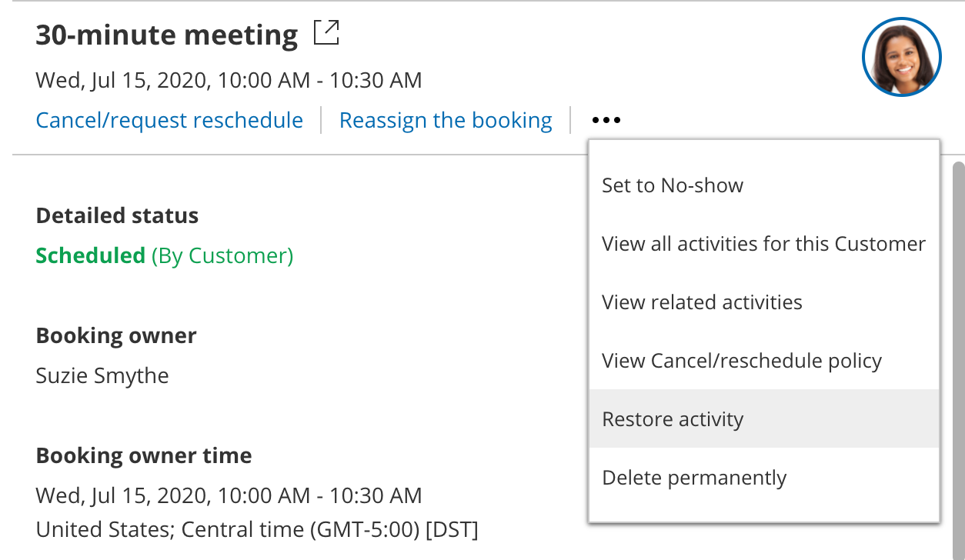Select View related activities

click(702, 302)
